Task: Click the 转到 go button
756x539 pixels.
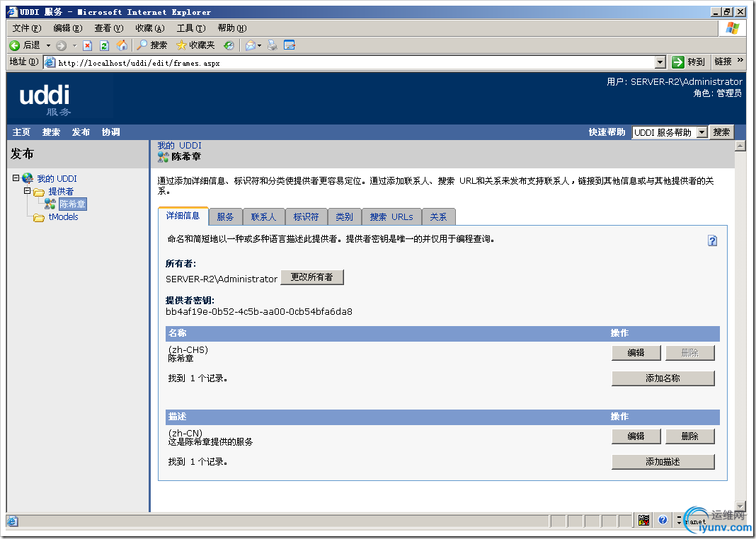Action: tap(689, 62)
